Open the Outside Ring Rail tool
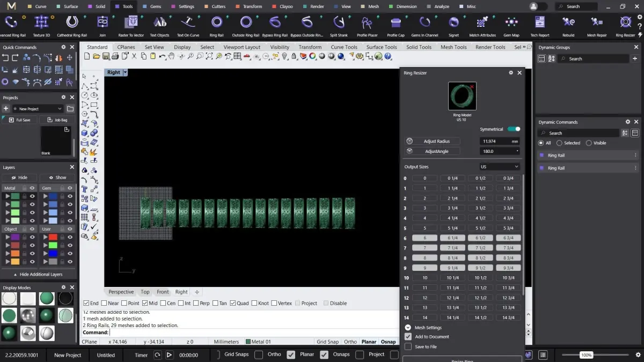This screenshot has height=362, width=644. (x=246, y=25)
